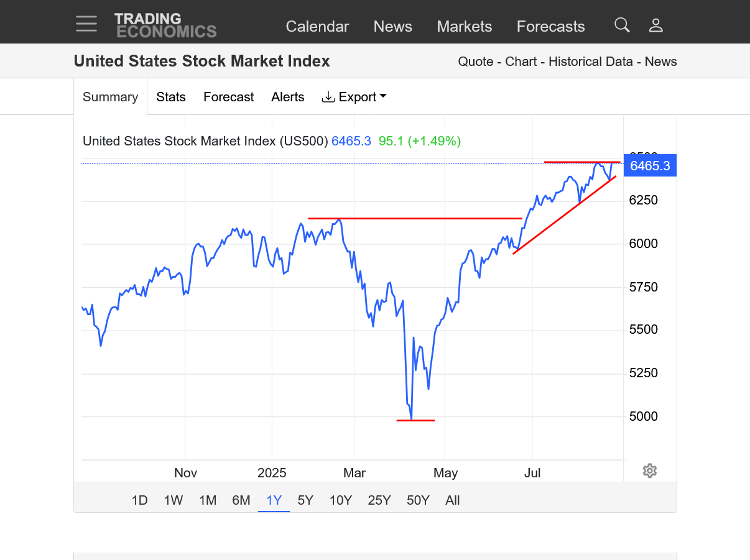Viewport: 750px width, 560px height.
Task: Switch to the Stats tab
Action: [171, 97]
